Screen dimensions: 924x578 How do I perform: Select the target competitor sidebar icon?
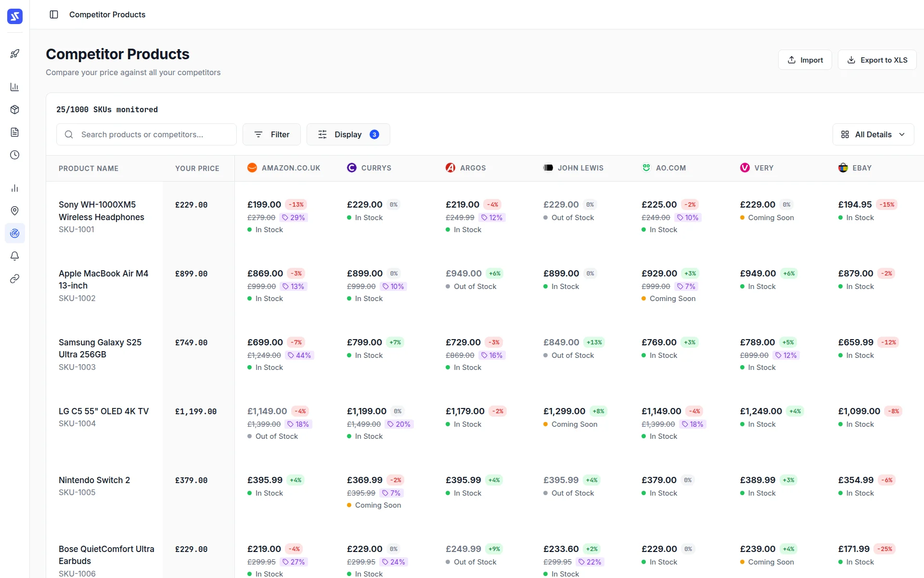pos(15,234)
